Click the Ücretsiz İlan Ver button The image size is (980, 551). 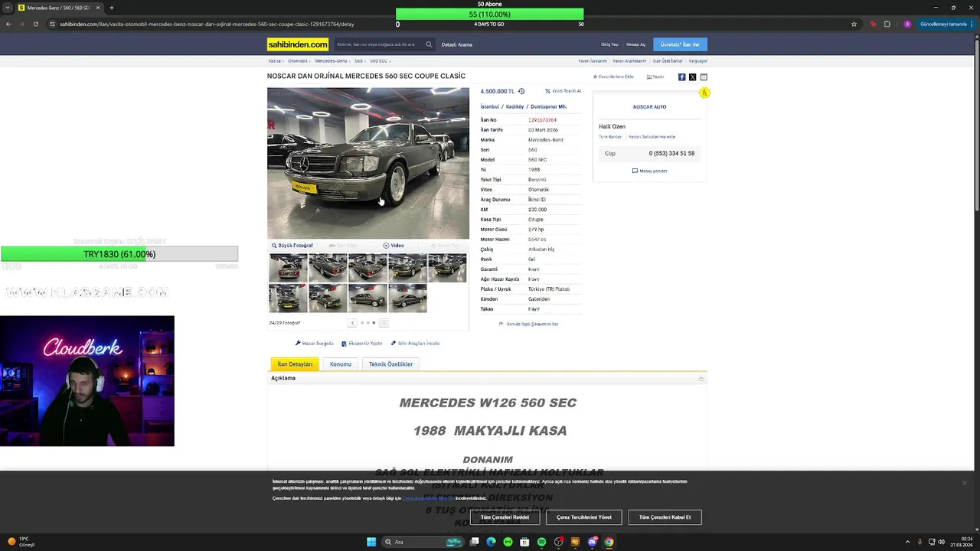click(680, 44)
